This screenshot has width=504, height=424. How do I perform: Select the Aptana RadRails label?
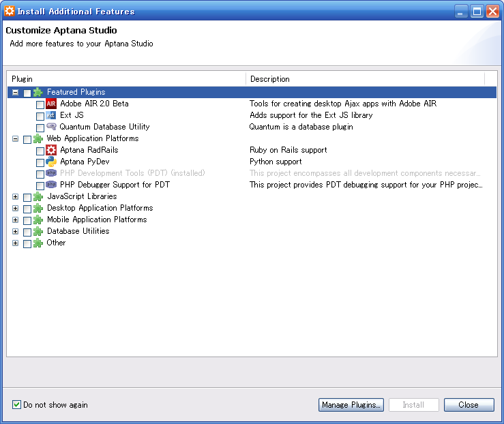(x=89, y=150)
